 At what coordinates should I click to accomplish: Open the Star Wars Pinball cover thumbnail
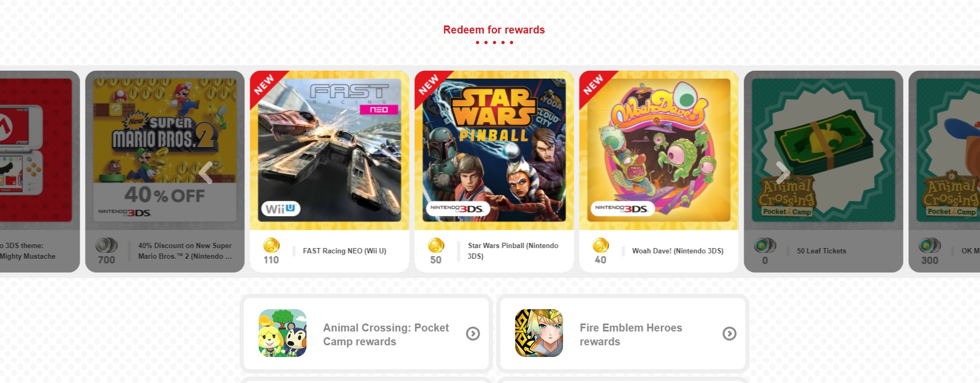pos(494,150)
